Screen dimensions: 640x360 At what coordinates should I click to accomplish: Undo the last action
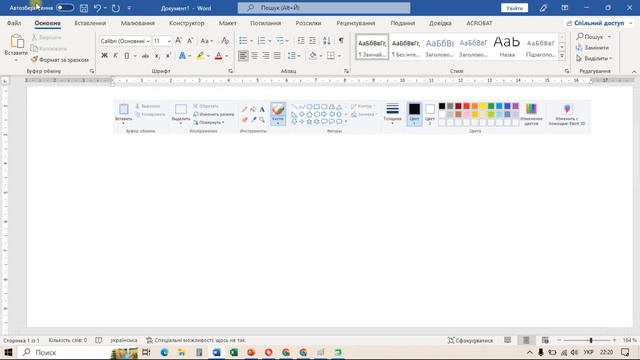[x=97, y=8]
